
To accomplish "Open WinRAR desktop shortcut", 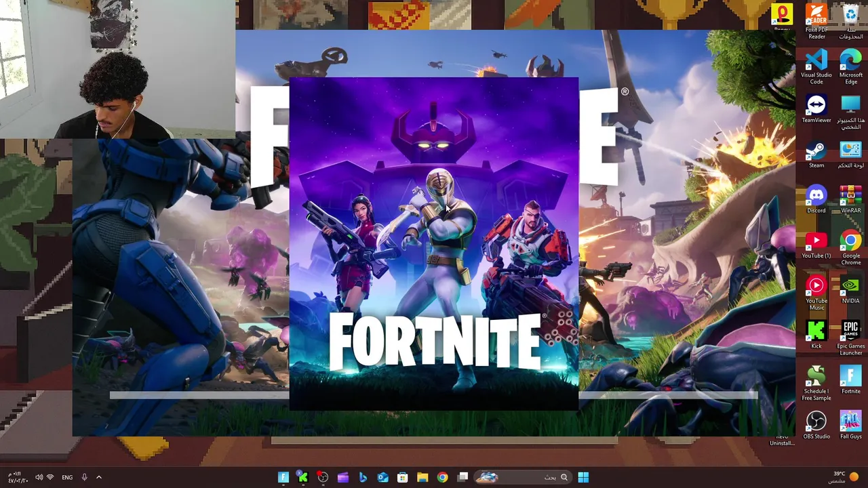I will 851,199.
